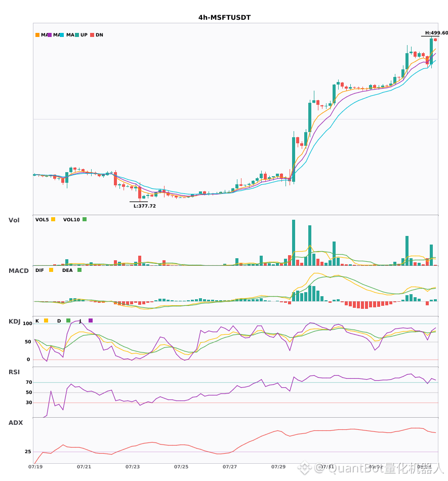Click the ADX axis value 25
The height and width of the screenshot is (481, 448).
coord(28,452)
